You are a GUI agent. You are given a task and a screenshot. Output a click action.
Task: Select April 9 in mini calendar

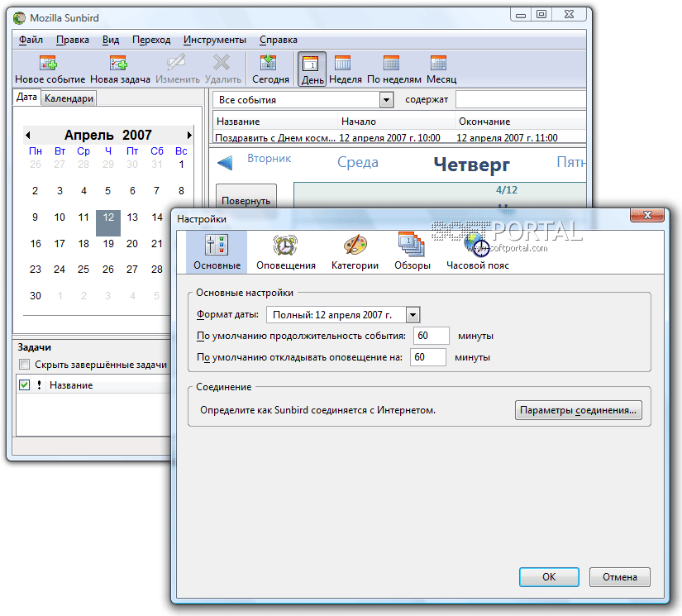coord(36,217)
